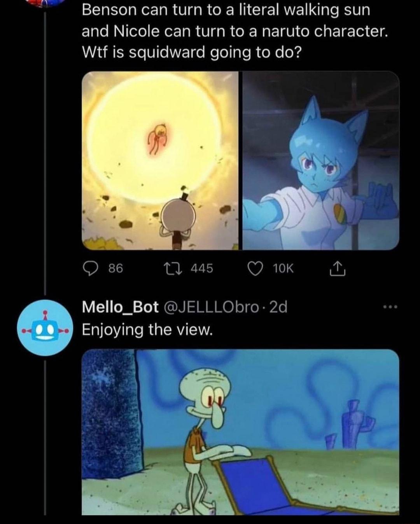Viewport: 420px width, 524px height.
Task: Open the Benson glowing sun image
Action: tap(160, 160)
